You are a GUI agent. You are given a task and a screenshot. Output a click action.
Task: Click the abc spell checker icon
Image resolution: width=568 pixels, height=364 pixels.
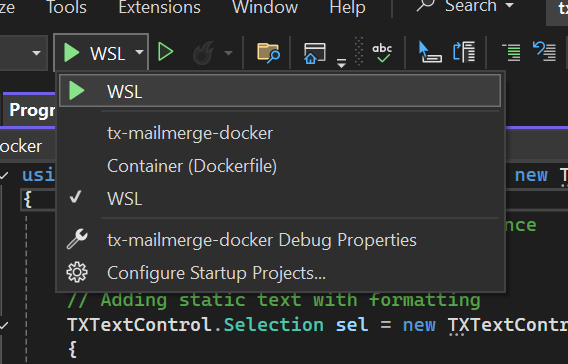click(x=382, y=53)
